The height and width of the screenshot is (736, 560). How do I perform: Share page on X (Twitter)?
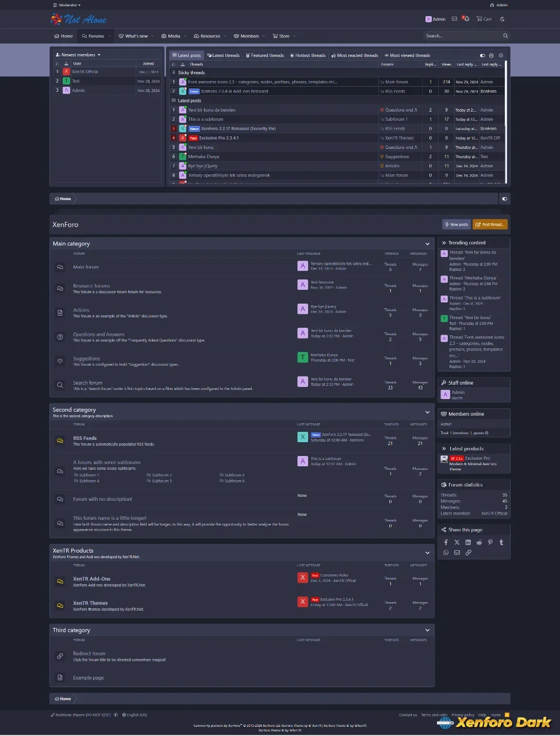pos(457,542)
